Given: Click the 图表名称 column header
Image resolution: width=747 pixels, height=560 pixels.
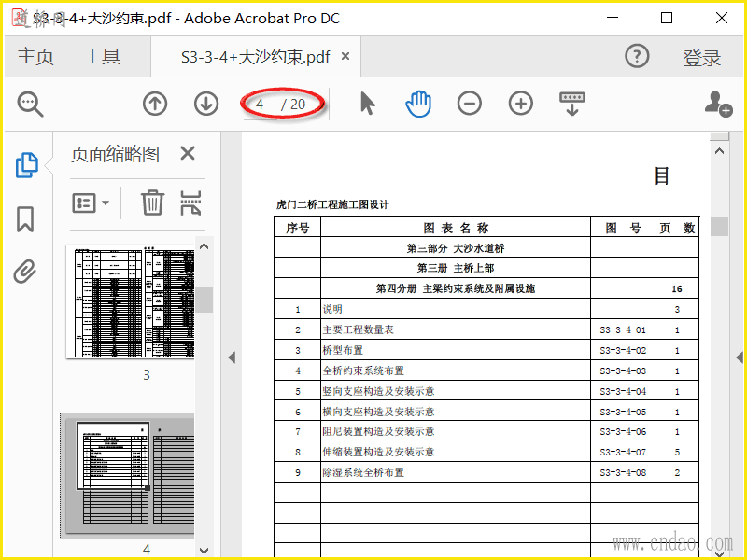Looking at the screenshot, I should pyautogui.click(x=456, y=228).
